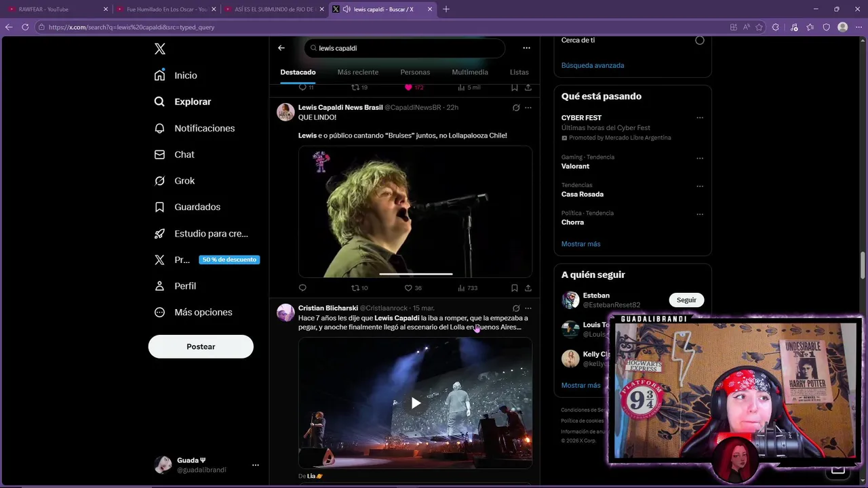Expand Más opciones menu

coord(193,312)
